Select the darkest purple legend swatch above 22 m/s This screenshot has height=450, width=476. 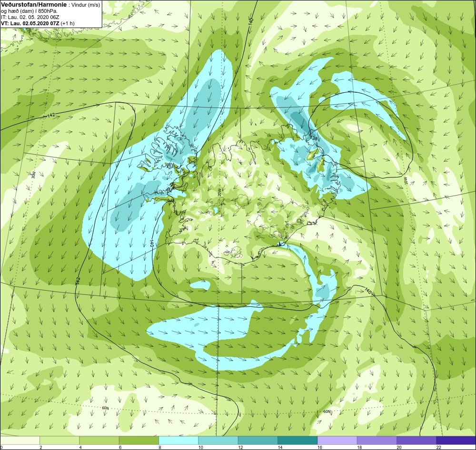456,440
